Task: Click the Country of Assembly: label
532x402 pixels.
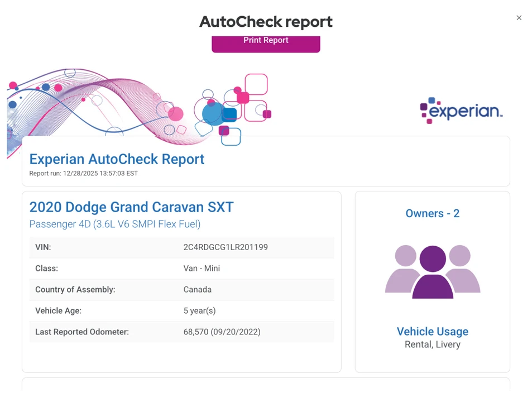Action: [x=75, y=289]
